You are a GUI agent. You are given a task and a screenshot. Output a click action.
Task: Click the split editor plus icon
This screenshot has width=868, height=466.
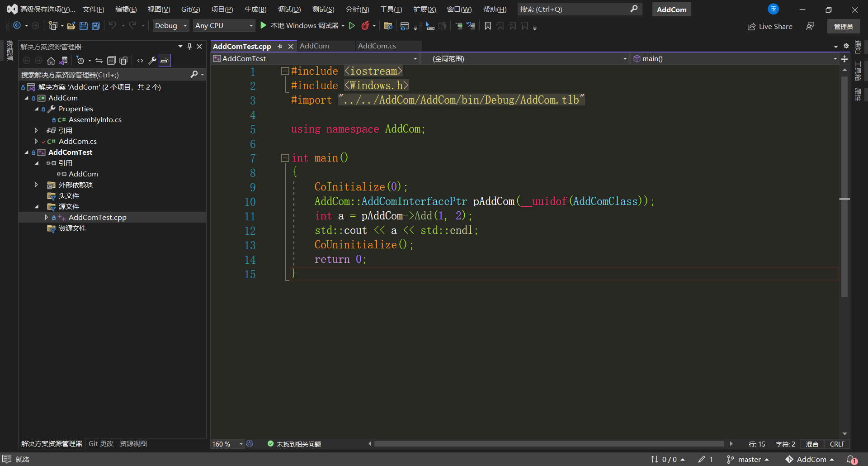(844, 59)
